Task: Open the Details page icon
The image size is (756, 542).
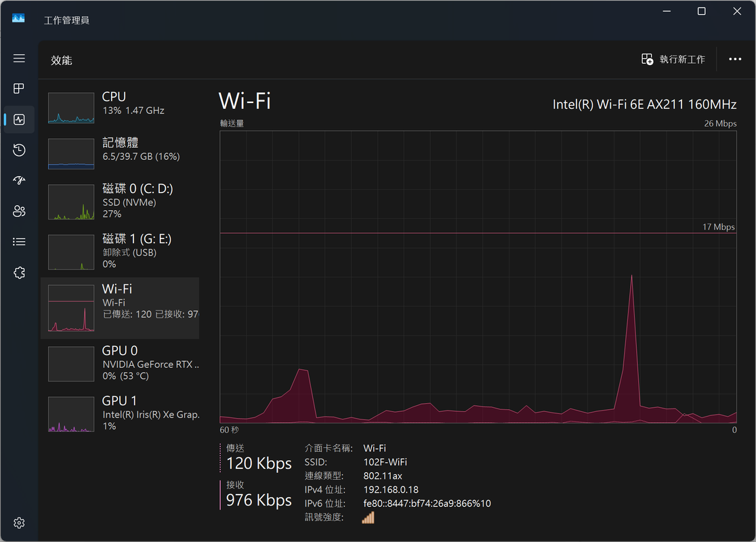Action: (x=19, y=242)
